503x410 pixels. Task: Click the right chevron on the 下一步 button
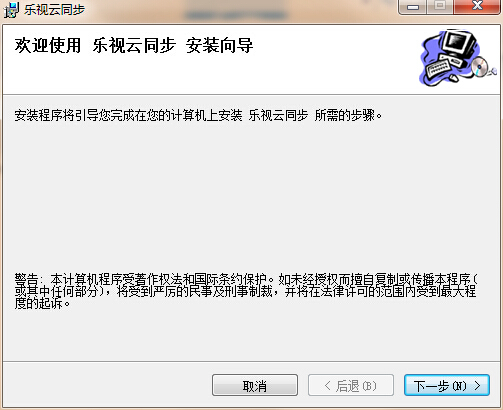click(478, 386)
